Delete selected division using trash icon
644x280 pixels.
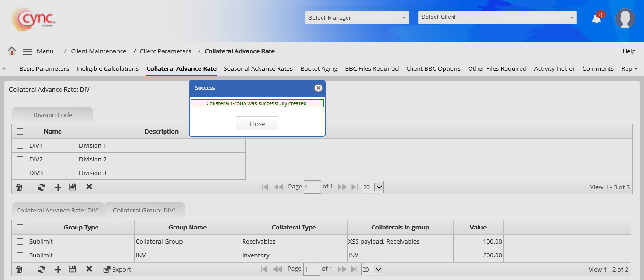tap(19, 187)
